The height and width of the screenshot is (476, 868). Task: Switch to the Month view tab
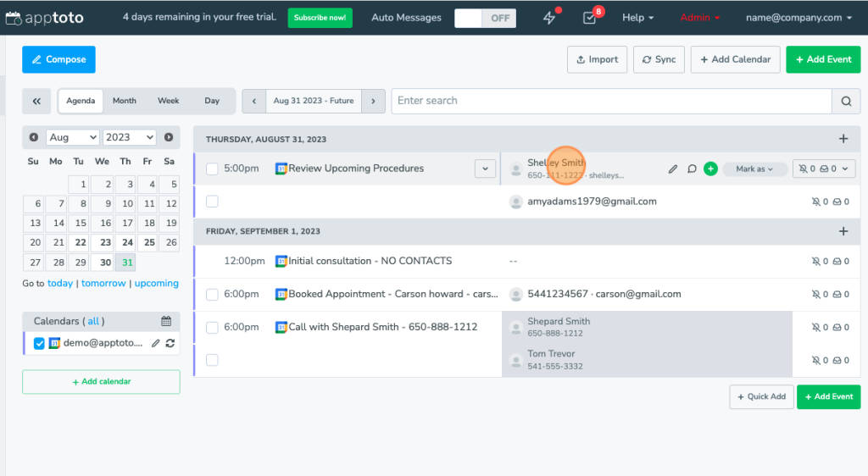click(124, 101)
